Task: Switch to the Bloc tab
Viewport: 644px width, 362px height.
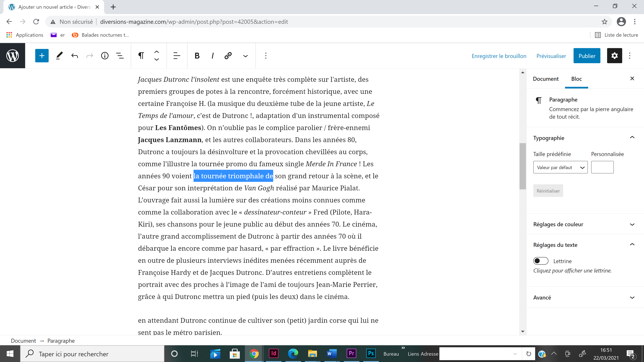Action: pos(577,79)
